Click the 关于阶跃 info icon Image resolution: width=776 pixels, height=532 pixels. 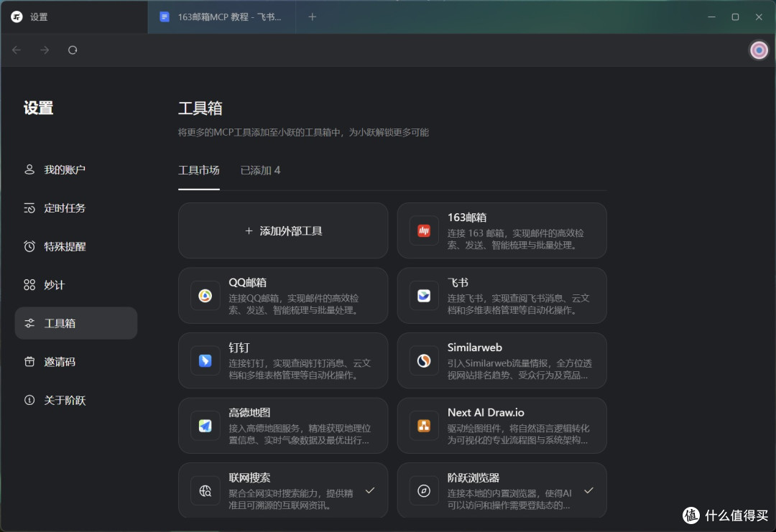[x=29, y=400]
